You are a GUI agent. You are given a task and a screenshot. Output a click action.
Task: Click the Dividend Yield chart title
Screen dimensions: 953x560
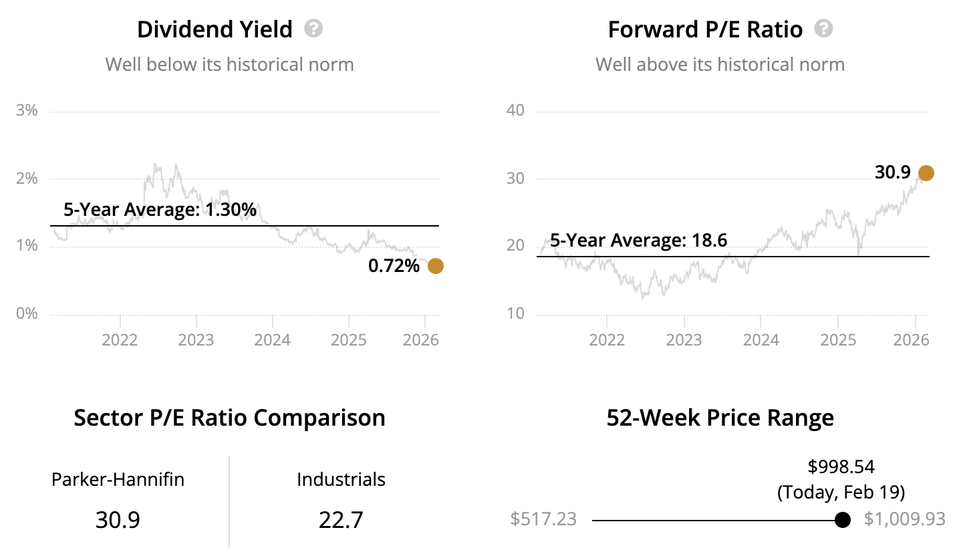[215, 29]
